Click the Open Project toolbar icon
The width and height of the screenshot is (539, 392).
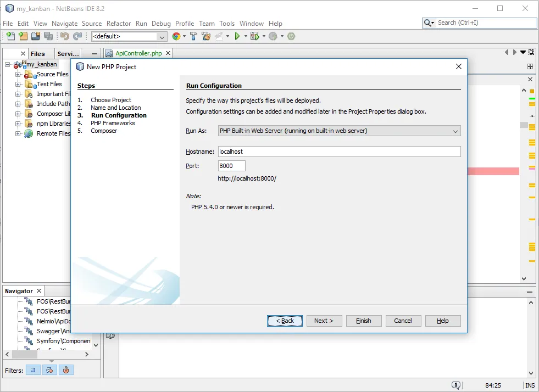[36, 36]
